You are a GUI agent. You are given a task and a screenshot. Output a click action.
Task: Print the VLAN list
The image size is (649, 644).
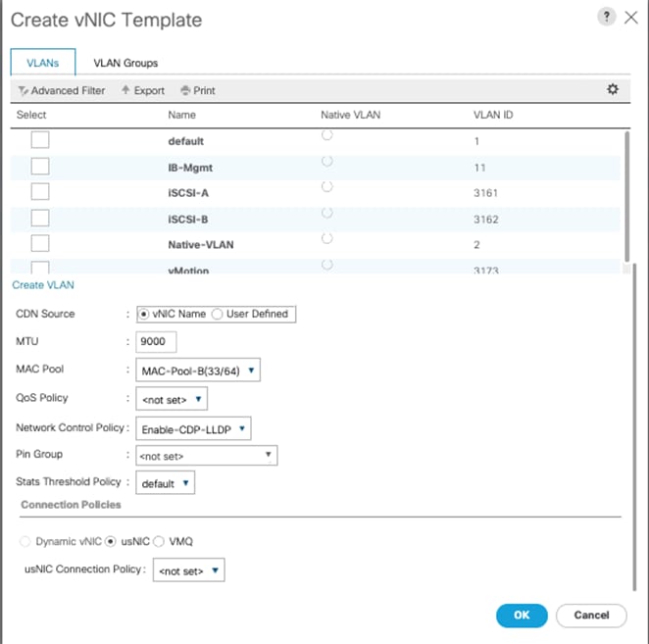coord(198,90)
